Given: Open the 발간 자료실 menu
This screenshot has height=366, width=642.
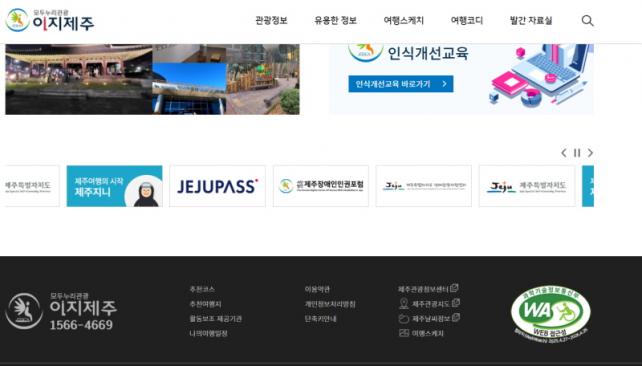Looking at the screenshot, I should (531, 20).
